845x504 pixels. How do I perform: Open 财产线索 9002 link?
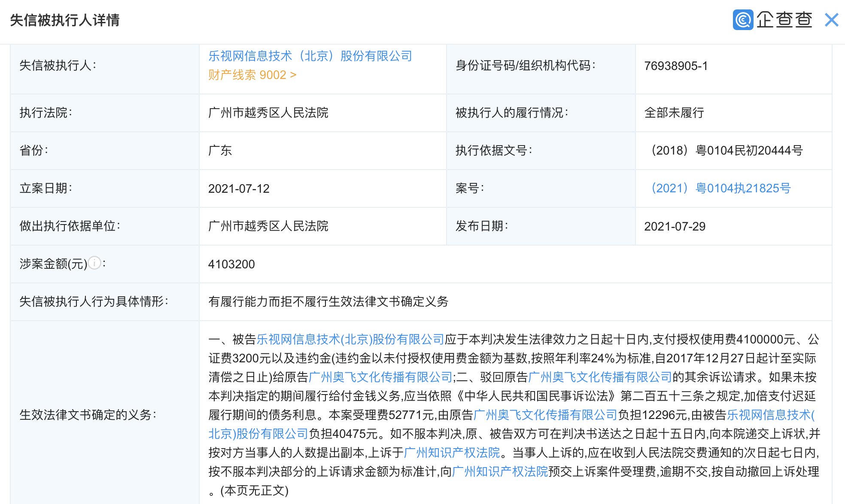pyautogui.click(x=252, y=75)
